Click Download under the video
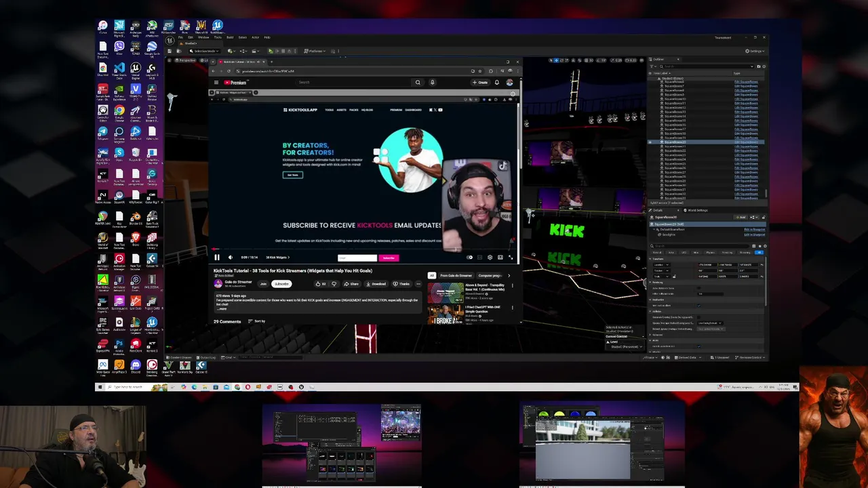The height and width of the screenshot is (488, 868). (376, 284)
